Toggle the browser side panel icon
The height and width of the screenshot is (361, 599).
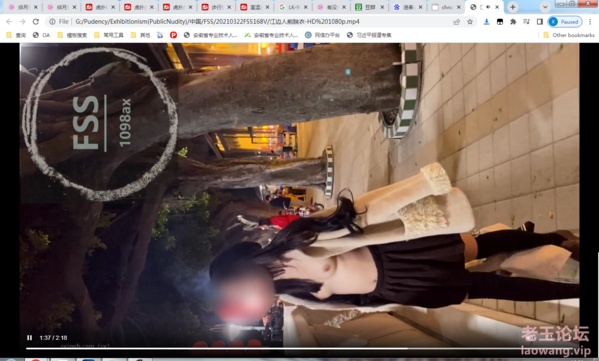click(x=539, y=22)
